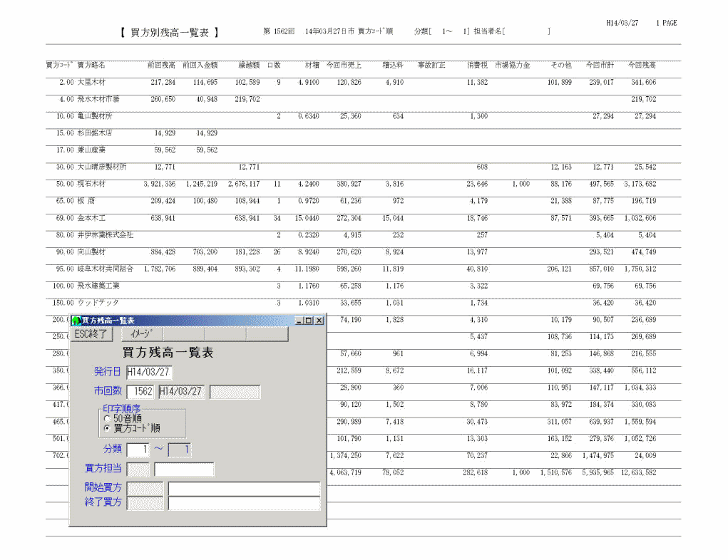Click the 印字順序 group label
The width and height of the screenshot is (728, 560).
122,409
